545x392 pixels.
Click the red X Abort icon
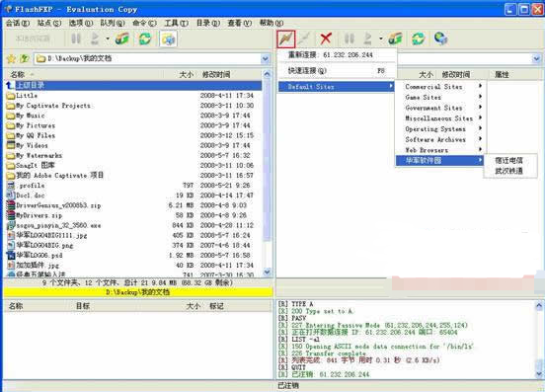(x=326, y=39)
